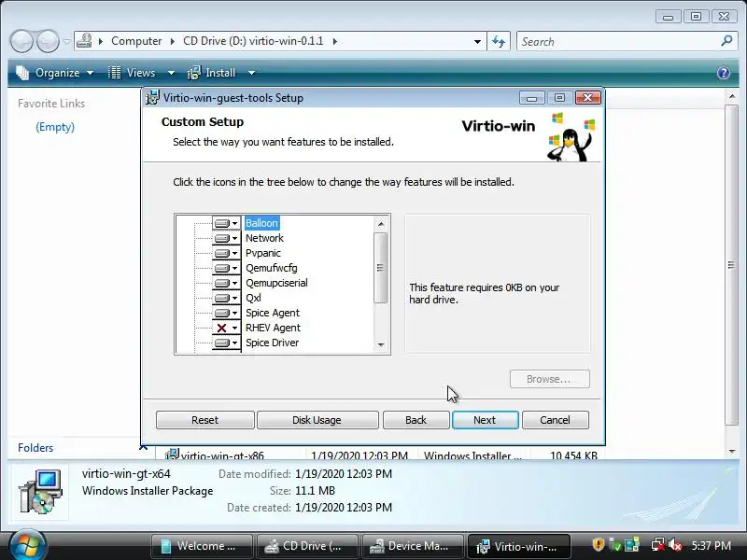Open the Organize menu

coord(55,73)
